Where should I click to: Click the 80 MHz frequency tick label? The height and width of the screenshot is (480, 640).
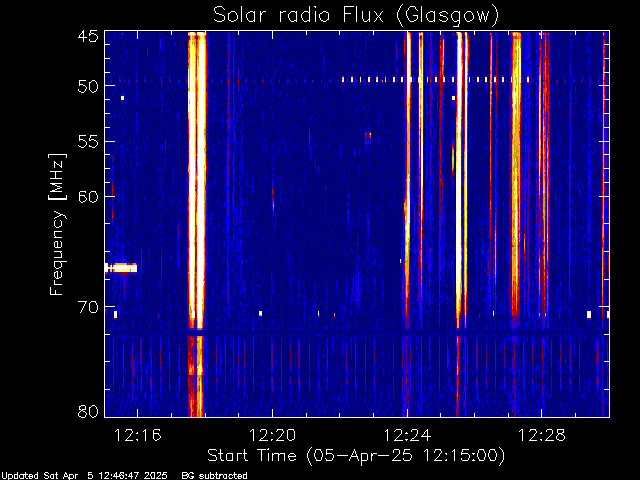88,411
